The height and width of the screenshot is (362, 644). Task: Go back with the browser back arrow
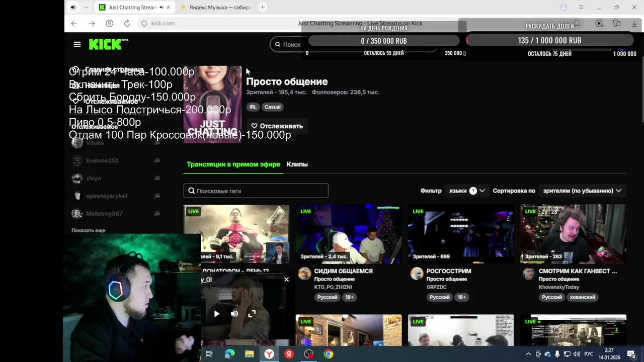tap(74, 23)
